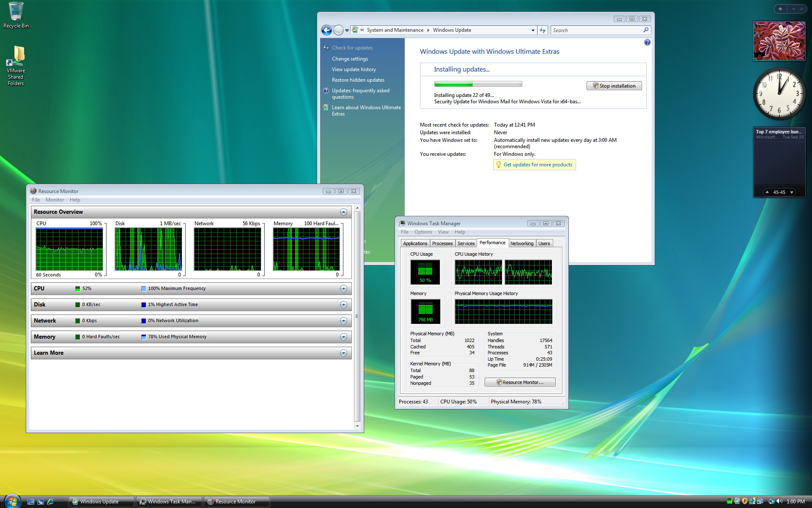Expand the CPU section in Resource Monitor
This screenshot has width=812, height=508.
(343, 289)
